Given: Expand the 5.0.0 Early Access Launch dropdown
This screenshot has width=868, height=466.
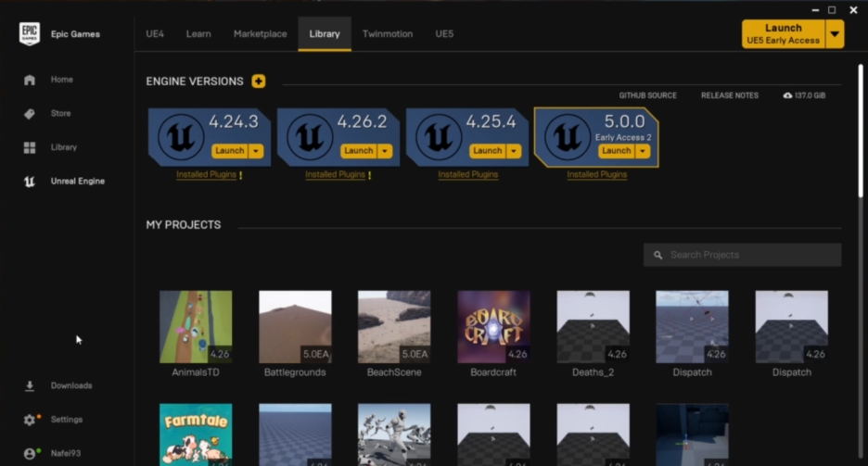Looking at the screenshot, I should pos(643,151).
